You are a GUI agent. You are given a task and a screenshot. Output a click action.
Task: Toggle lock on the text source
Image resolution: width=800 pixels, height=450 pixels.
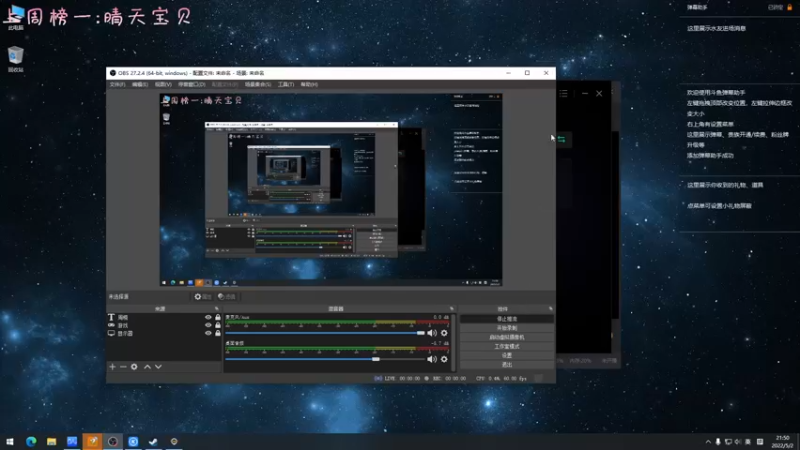(x=218, y=317)
